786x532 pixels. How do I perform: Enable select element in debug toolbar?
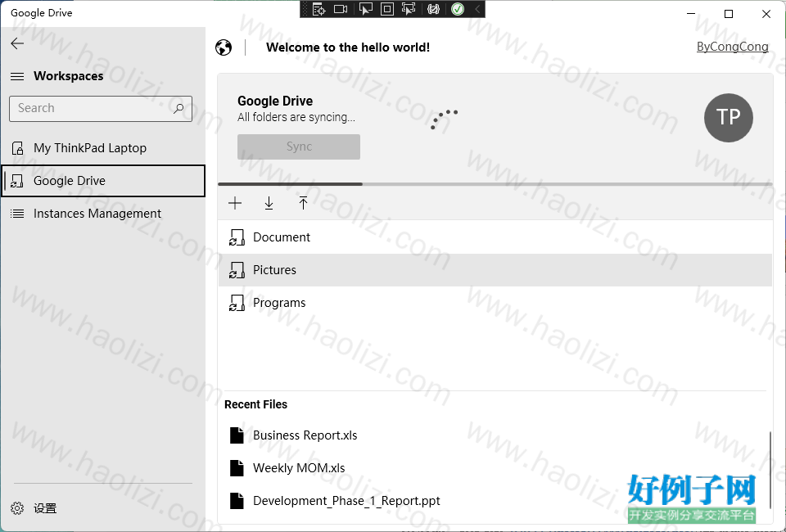tap(365, 9)
